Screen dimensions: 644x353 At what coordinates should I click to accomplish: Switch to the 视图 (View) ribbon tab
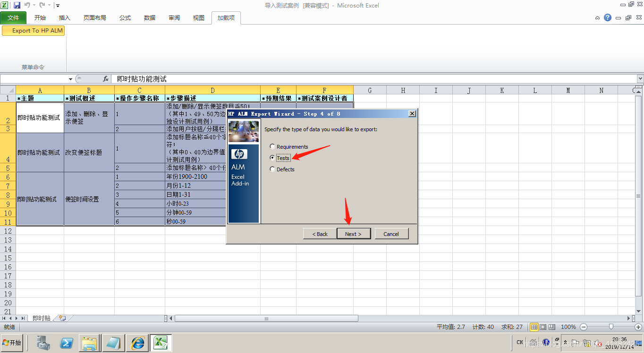coord(199,18)
